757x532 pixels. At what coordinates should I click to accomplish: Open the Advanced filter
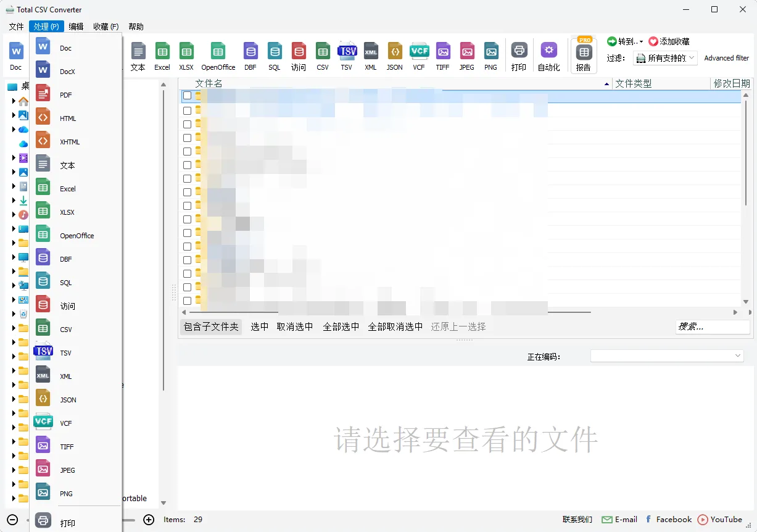click(726, 58)
